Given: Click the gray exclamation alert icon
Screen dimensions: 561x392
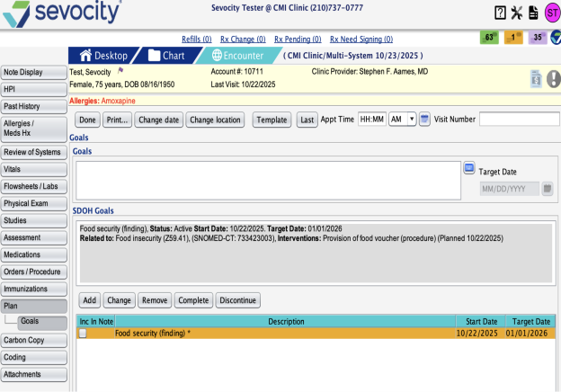Looking at the screenshot, I should [553, 79].
